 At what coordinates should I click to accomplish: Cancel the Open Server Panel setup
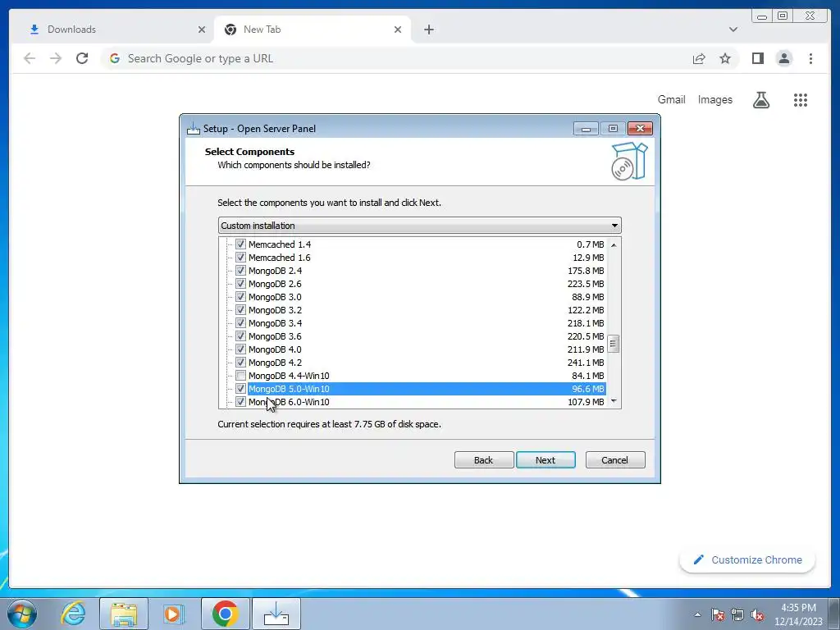point(615,460)
